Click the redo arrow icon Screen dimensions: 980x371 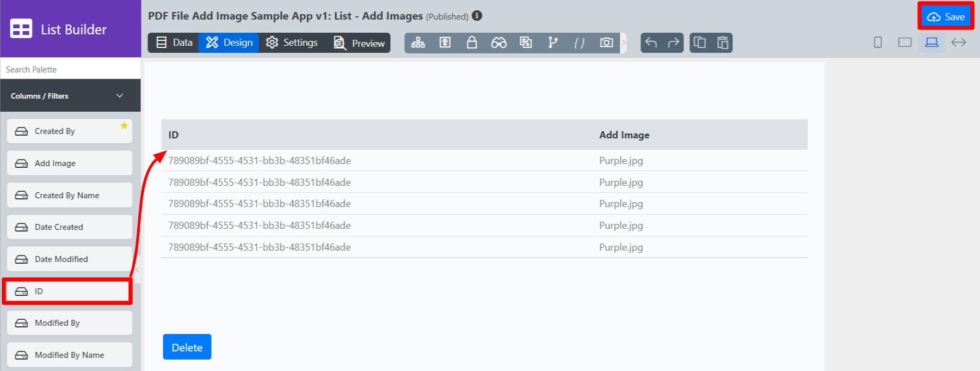(674, 42)
